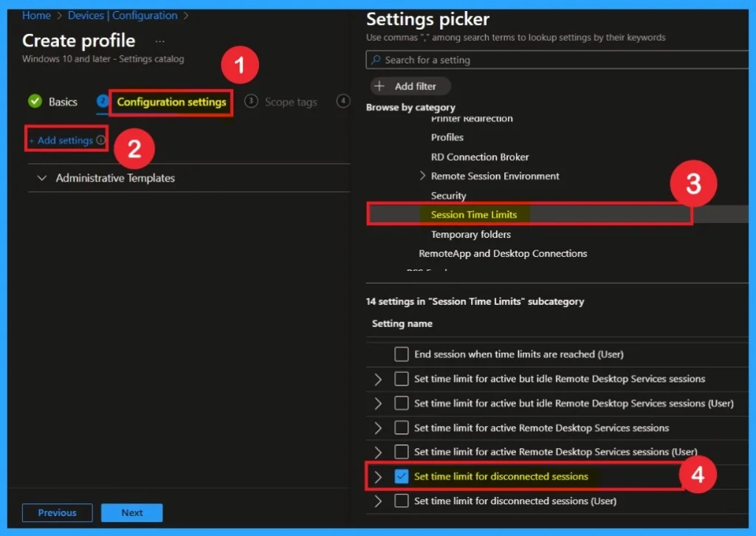Enable Set time limit for active Remote Desktop sessions
This screenshot has height=536, width=756.
(401, 427)
